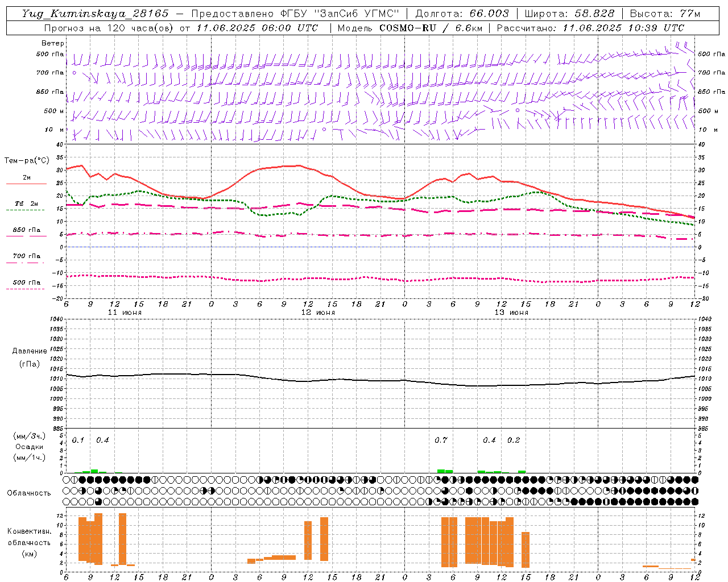Click the (мм/1ч.) units label
This screenshot has height=582, width=728.
tap(29, 458)
